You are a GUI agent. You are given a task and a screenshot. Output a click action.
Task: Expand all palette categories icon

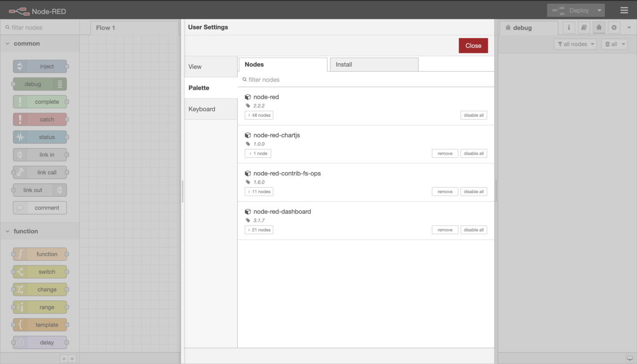(x=72, y=359)
